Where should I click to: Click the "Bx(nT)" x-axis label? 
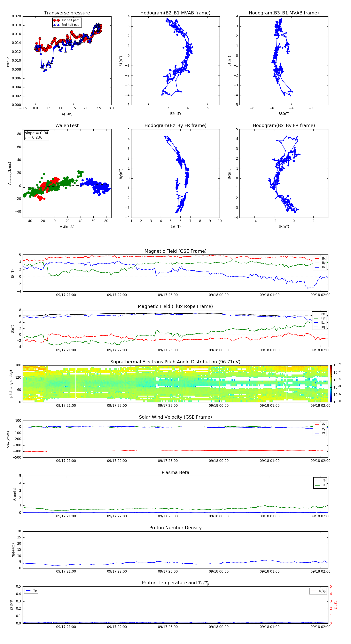tap(284, 227)
